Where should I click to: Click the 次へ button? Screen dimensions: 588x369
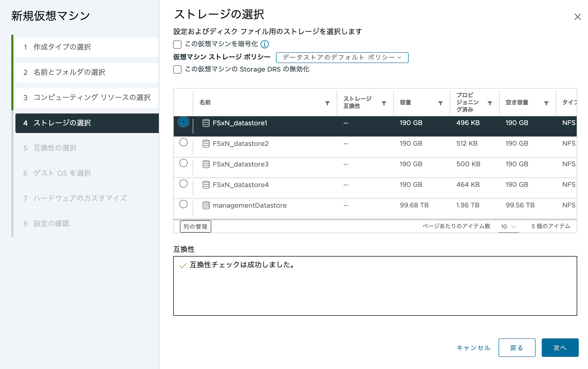click(560, 348)
